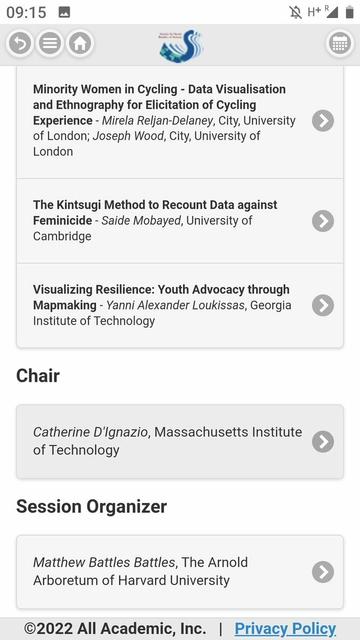
Task: Open the calendar schedule icon
Action: tap(340, 43)
